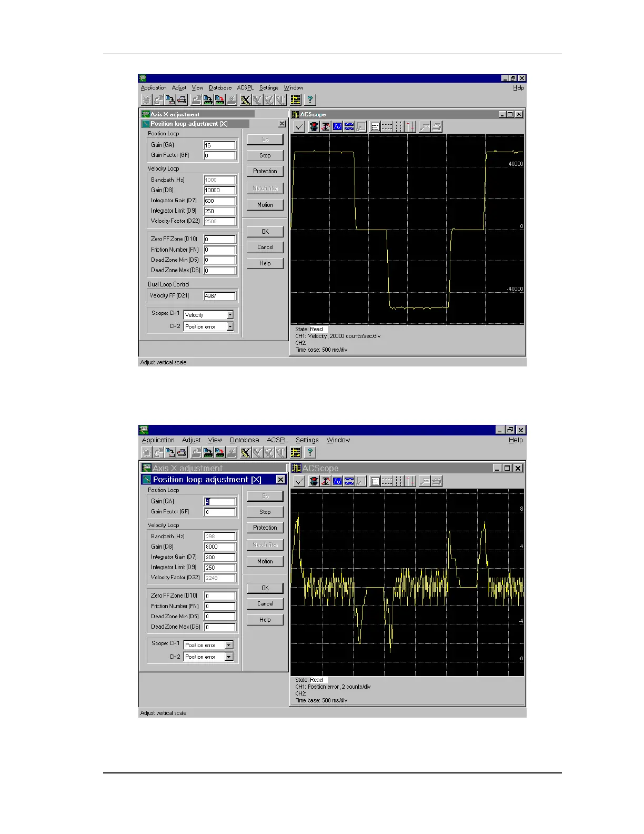644x834 pixels.
Task: Click the green-arrow save icon in top main toolbar
Action: [x=208, y=100]
